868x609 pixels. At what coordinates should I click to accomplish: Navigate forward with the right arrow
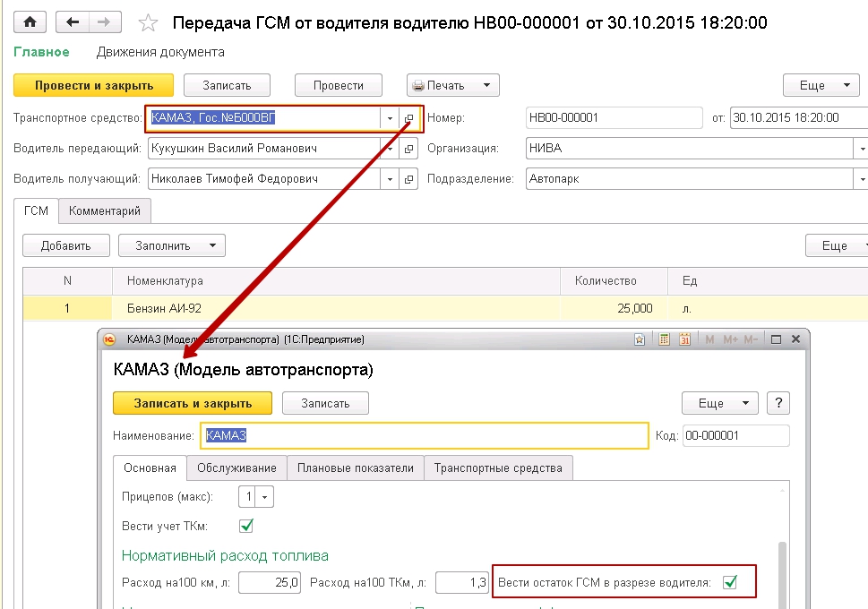pyautogui.click(x=104, y=22)
